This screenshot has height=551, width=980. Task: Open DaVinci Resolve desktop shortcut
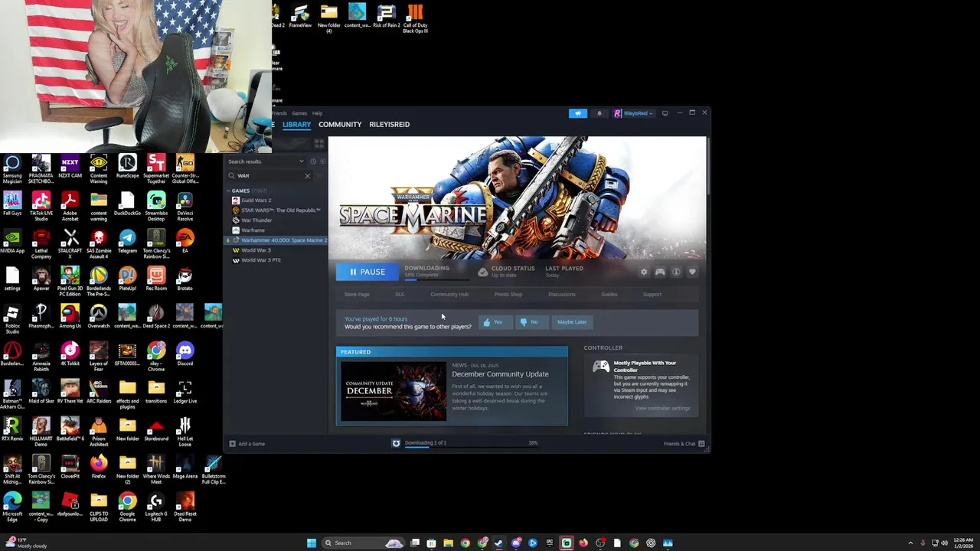click(x=185, y=207)
